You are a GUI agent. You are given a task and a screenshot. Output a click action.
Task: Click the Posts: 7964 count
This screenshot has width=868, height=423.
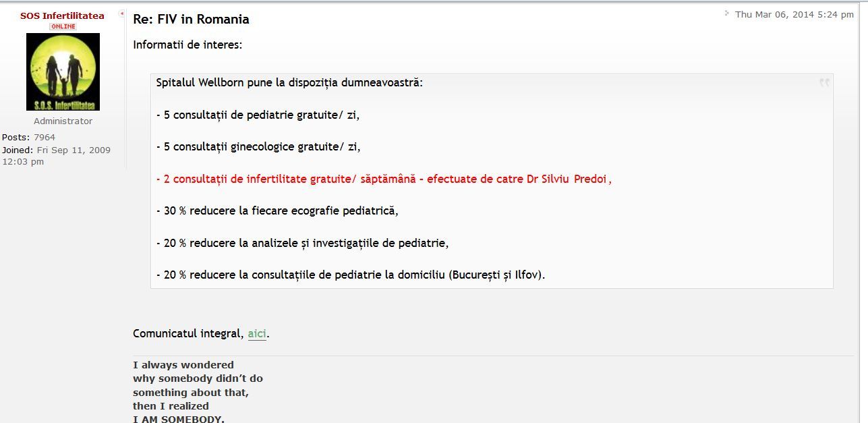(28, 138)
